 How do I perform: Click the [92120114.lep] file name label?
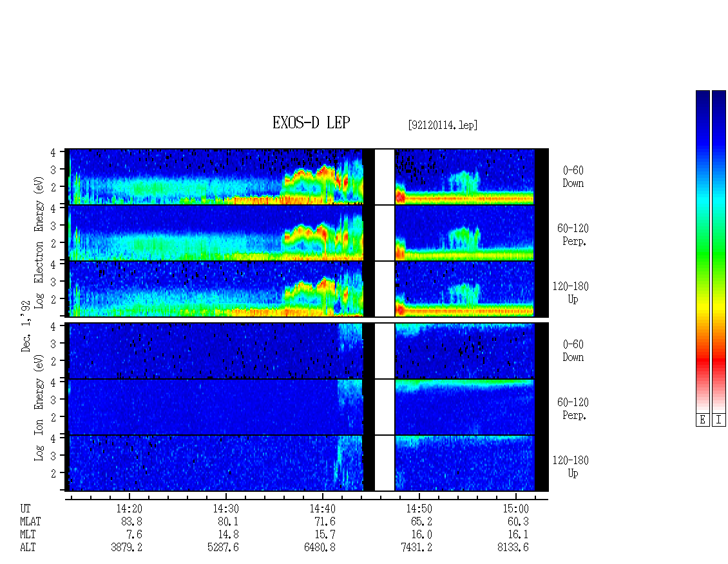(x=443, y=125)
